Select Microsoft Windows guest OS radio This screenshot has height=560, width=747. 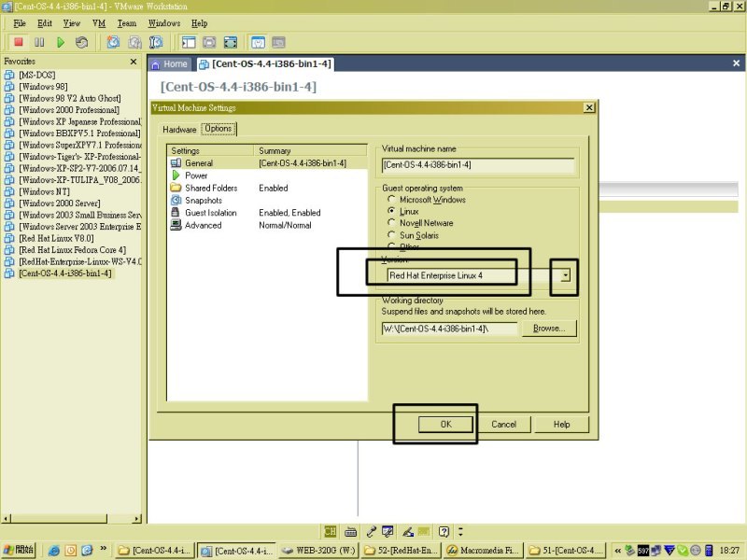click(391, 199)
